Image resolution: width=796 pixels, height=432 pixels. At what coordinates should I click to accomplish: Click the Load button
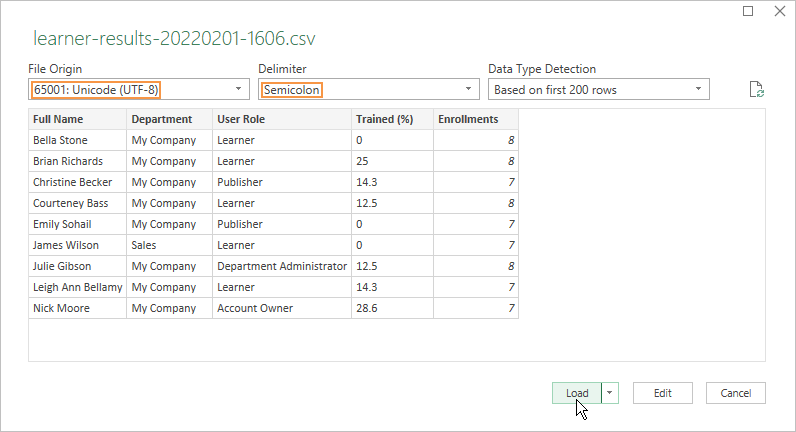577,393
